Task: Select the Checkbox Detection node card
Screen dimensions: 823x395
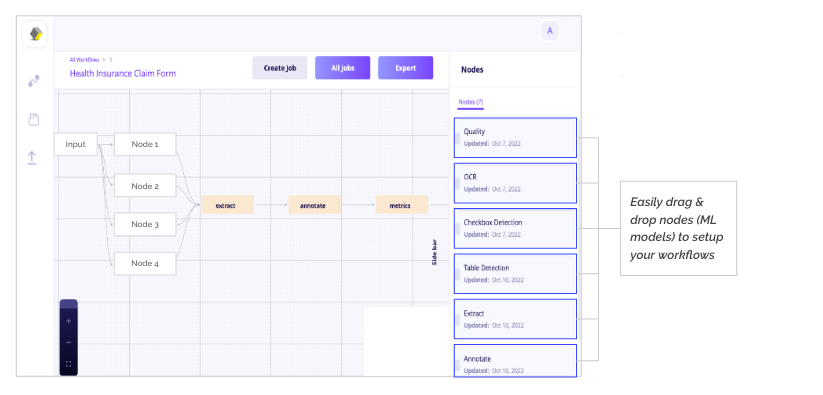Action: tap(515, 229)
